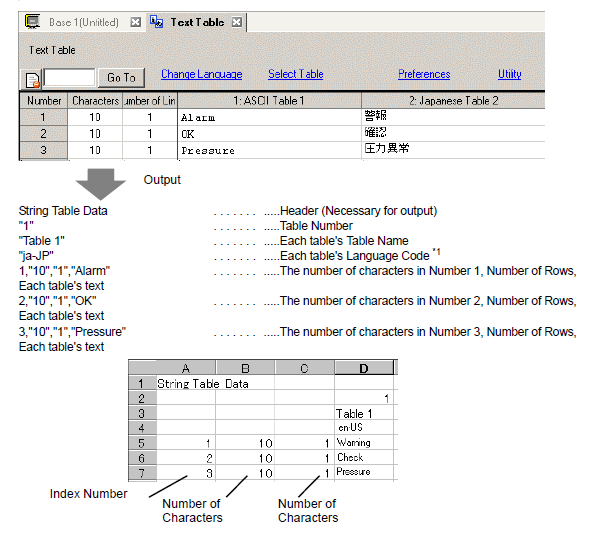Click Characters value 10 in OK row
603x552 pixels.
[95, 133]
